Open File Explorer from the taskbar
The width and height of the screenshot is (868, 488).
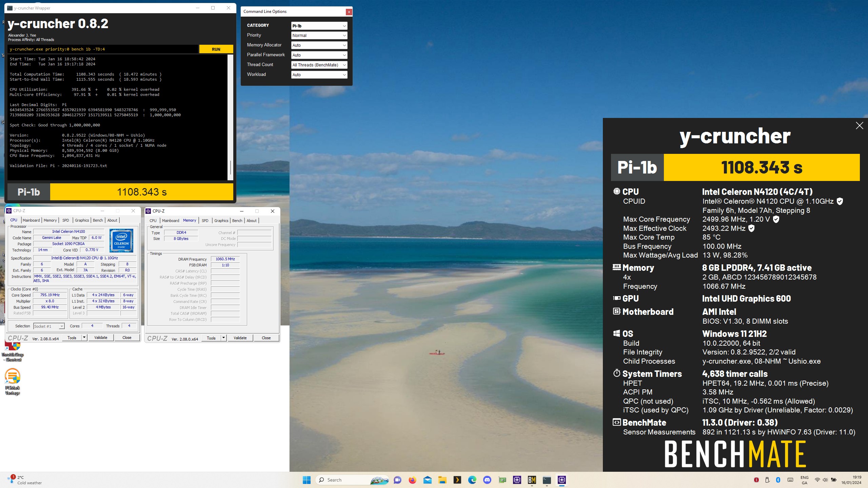442,480
